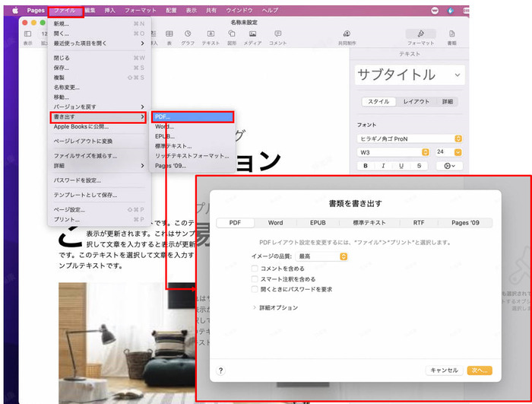Select the スタイル segment in sidebar

pyautogui.click(x=378, y=102)
